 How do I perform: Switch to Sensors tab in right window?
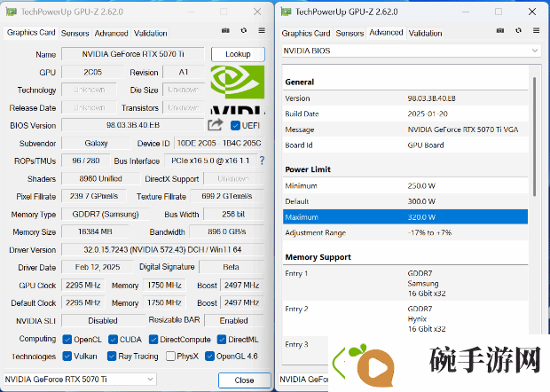(350, 34)
